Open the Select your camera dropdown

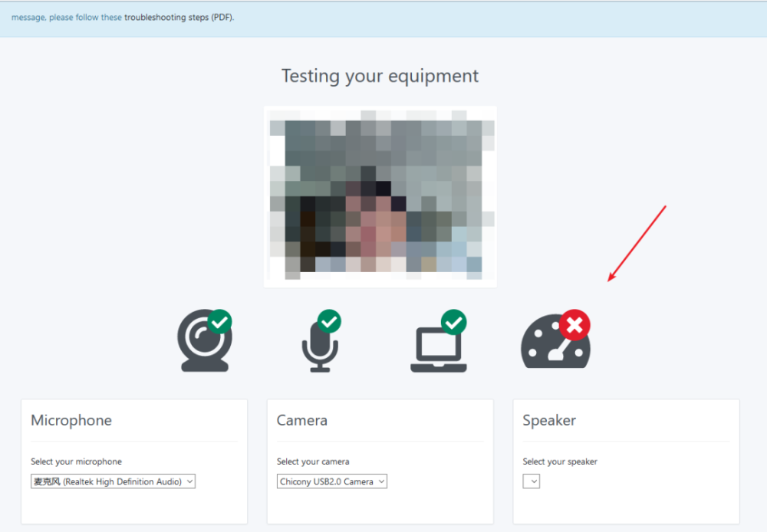332,481
